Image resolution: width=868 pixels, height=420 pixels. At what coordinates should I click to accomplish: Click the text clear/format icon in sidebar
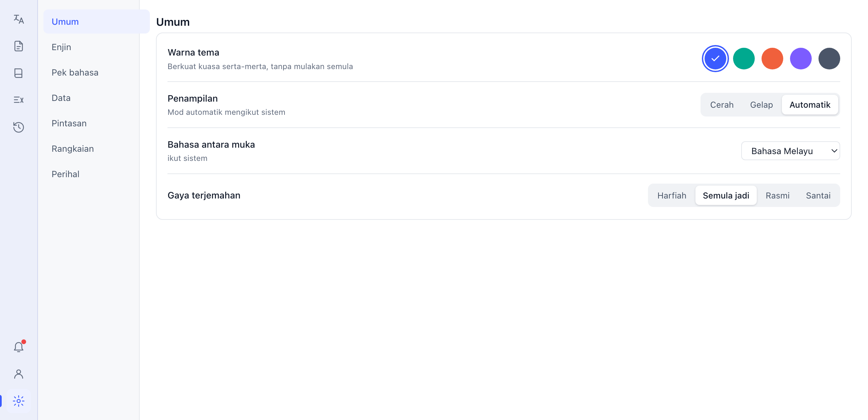(x=19, y=100)
